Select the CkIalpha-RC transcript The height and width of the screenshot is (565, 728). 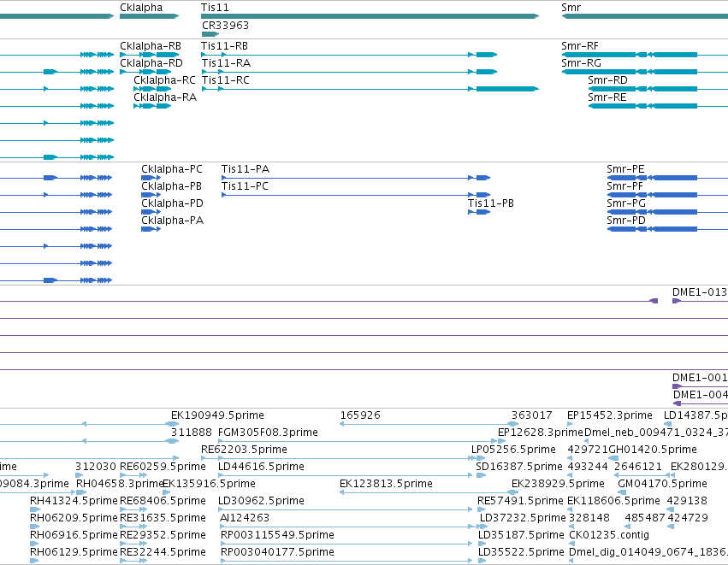click(164, 80)
